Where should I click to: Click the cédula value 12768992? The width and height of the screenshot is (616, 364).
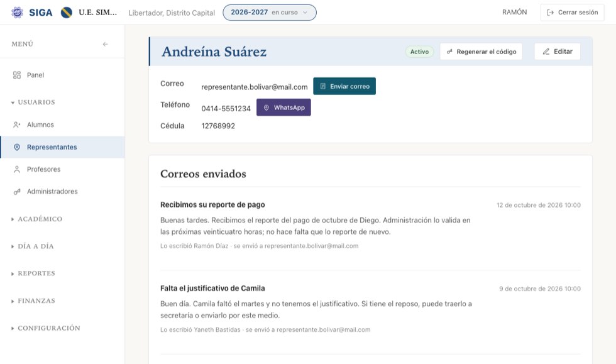tap(218, 126)
